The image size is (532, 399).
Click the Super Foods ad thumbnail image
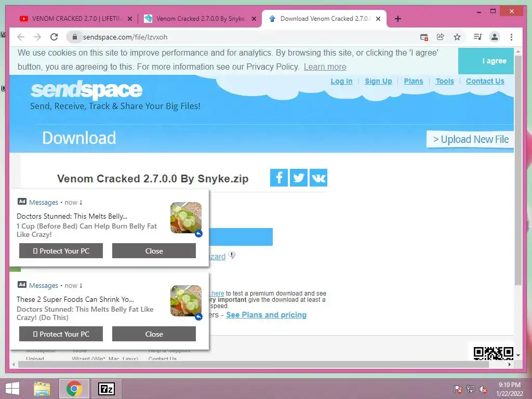coord(186,301)
